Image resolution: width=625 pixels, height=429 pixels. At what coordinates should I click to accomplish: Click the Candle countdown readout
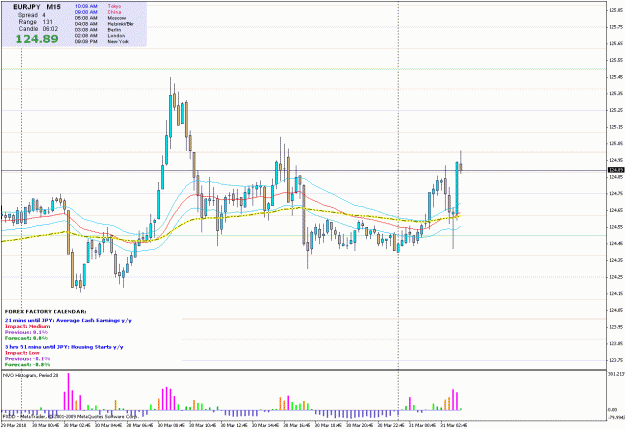tap(38, 29)
